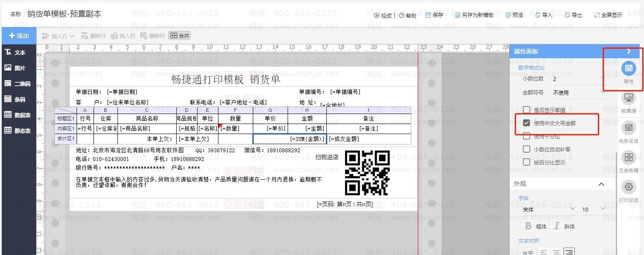Image resolution: width=644 pixels, height=255 pixels.
Task: Open the 插入行 insert row dropdown
Action: [x=58, y=36]
